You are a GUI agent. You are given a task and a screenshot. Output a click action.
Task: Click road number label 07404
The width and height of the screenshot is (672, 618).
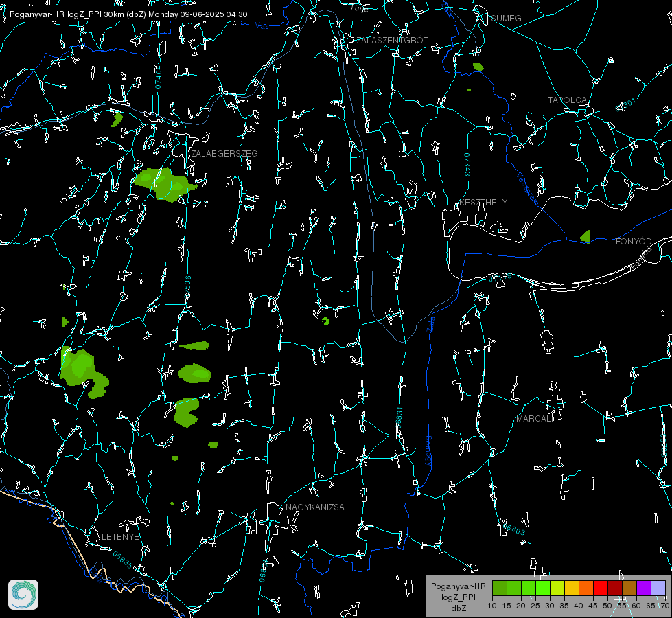pyautogui.click(x=158, y=78)
